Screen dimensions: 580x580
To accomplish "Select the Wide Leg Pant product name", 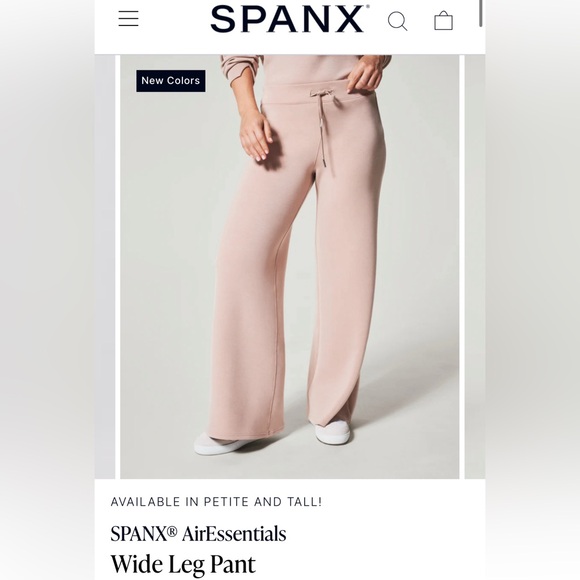I will (x=183, y=564).
